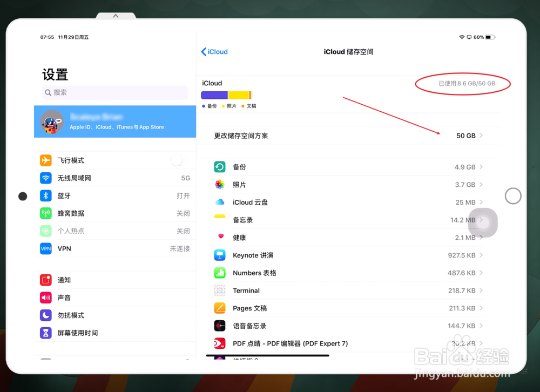The width and height of the screenshot is (540, 392).
Task: Open the 487.6 KB Numbers chevron
Action: click(481, 273)
